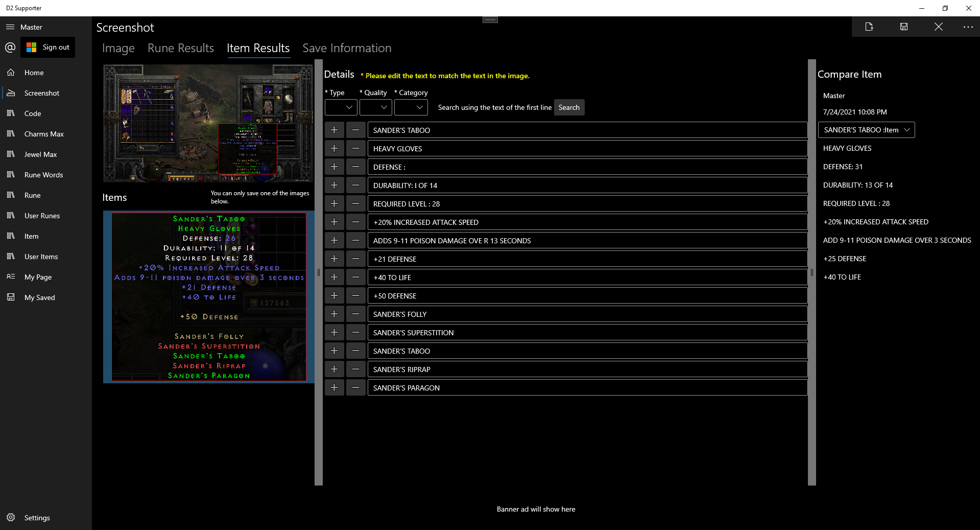Open the Quality dropdown

pos(376,107)
